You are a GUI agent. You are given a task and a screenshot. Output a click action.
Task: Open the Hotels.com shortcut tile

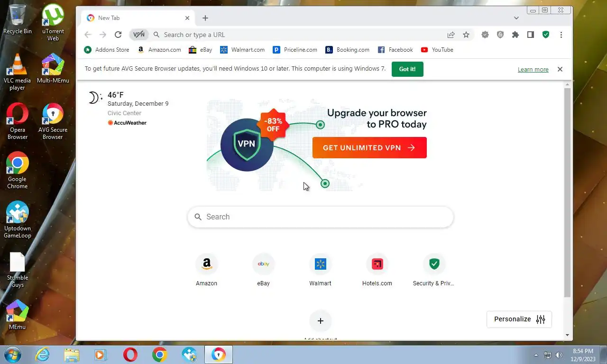tap(377, 270)
